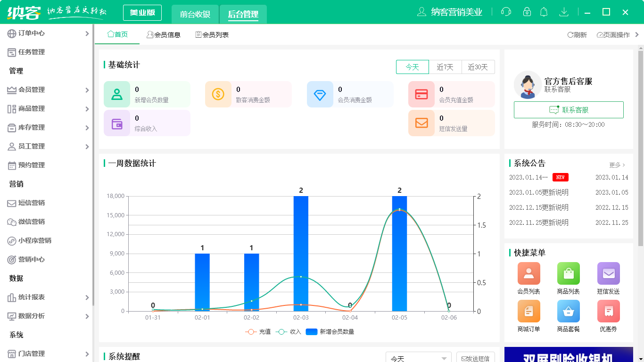
Task: Open the 今天 dropdown in 系统提醒
Action: pos(418,358)
